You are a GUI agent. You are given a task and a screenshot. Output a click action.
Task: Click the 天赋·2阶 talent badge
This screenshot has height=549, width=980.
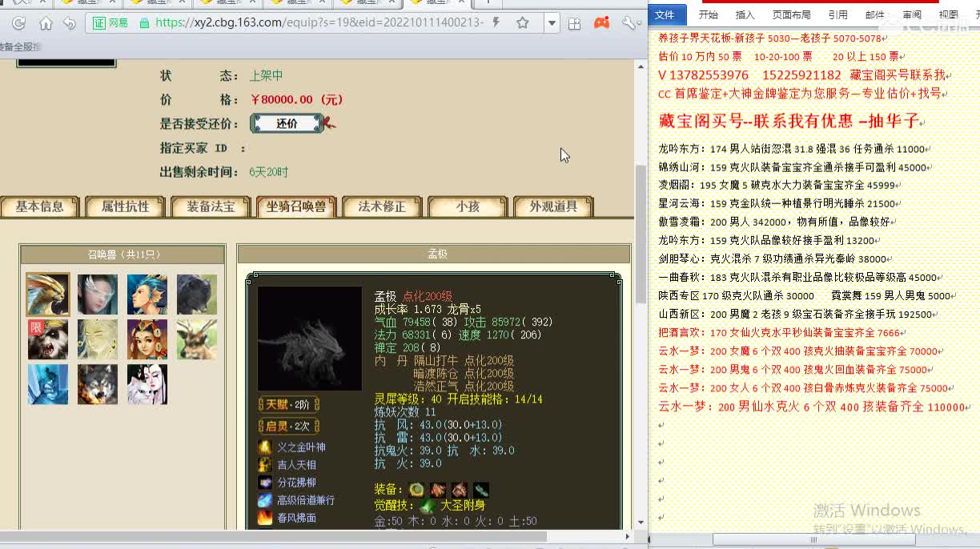tap(289, 404)
